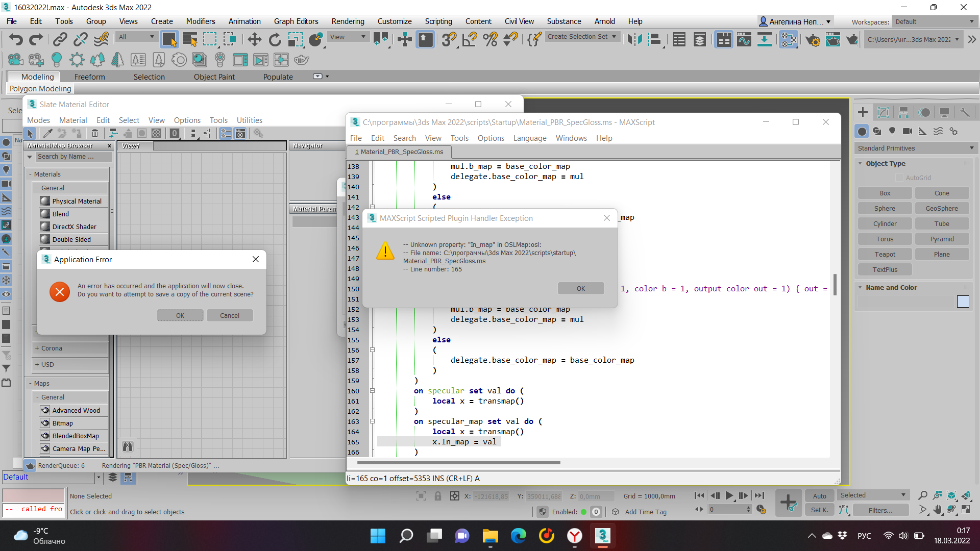
Task: Click the object color swatch
Action: pos(963,302)
